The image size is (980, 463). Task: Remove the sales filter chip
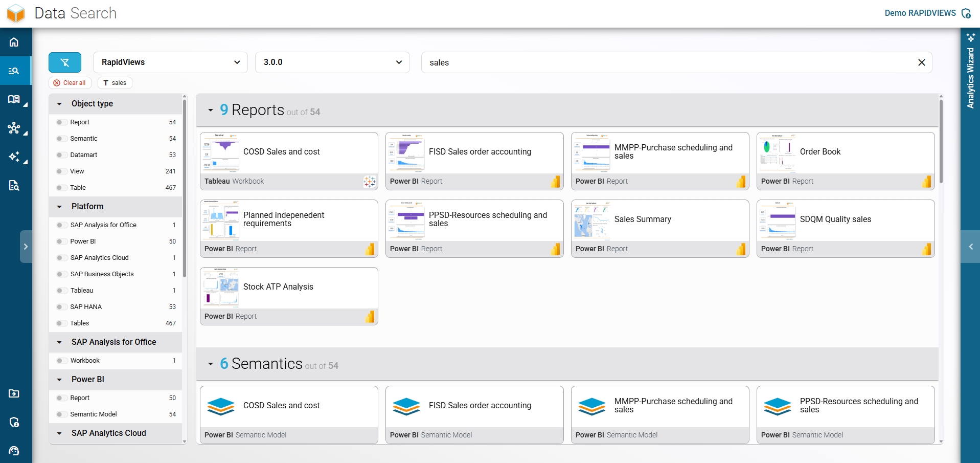pyautogui.click(x=115, y=83)
